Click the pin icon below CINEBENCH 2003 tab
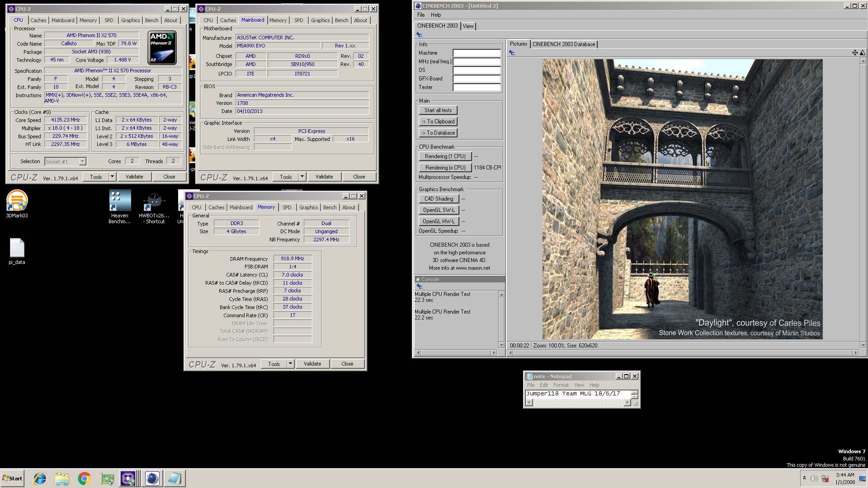 click(x=419, y=35)
